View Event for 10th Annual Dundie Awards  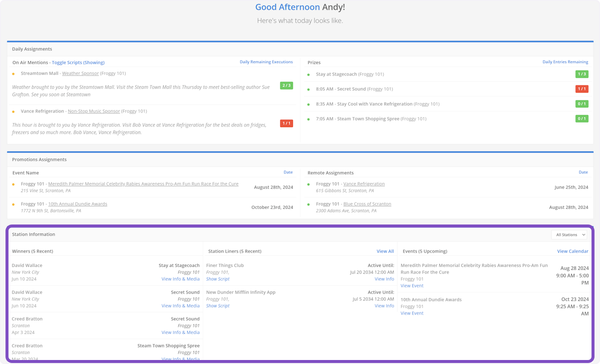pos(411,313)
